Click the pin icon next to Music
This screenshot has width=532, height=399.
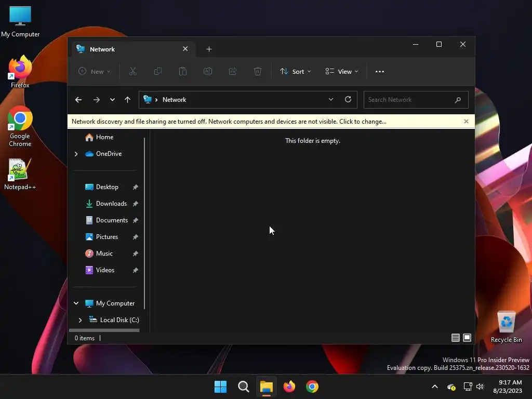click(x=136, y=254)
